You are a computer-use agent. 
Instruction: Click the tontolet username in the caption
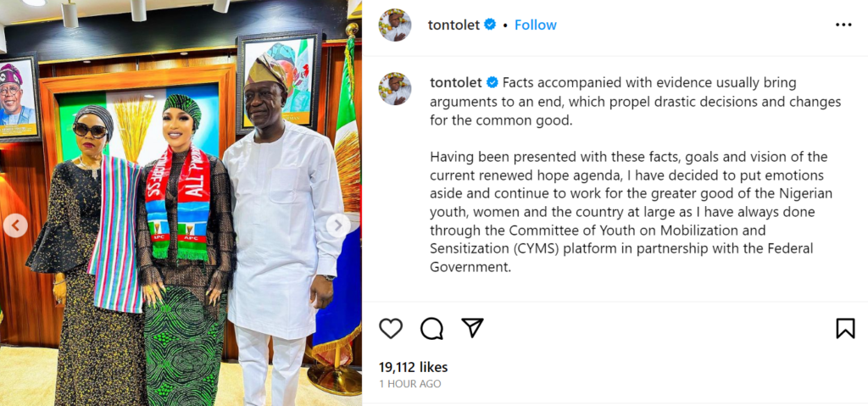[x=455, y=83]
